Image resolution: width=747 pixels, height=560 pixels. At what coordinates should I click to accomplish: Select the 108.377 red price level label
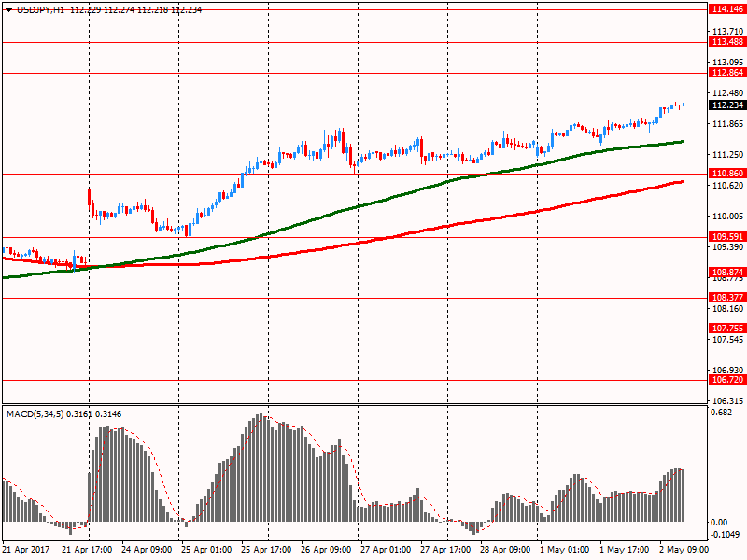click(727, 298)
